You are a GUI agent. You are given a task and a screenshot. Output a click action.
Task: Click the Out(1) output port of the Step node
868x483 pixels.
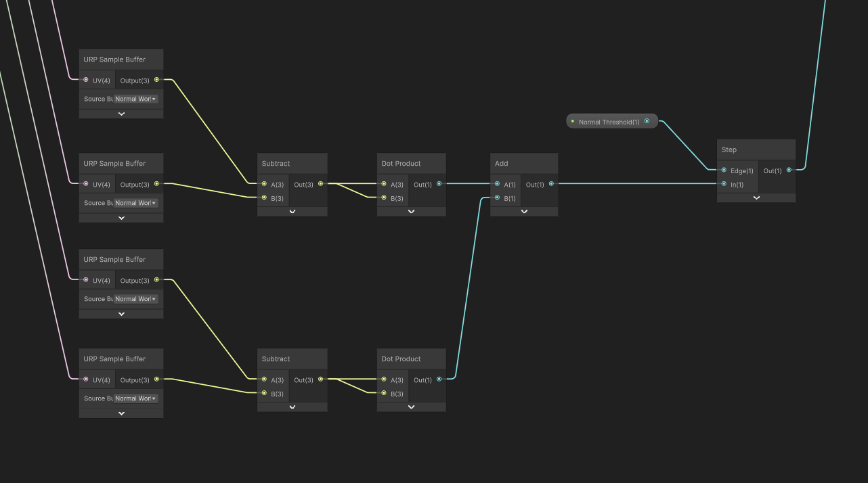coord(789,170)
